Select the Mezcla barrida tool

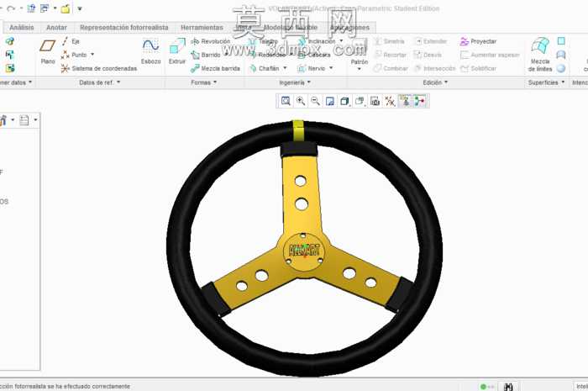(x=215, y=68)
